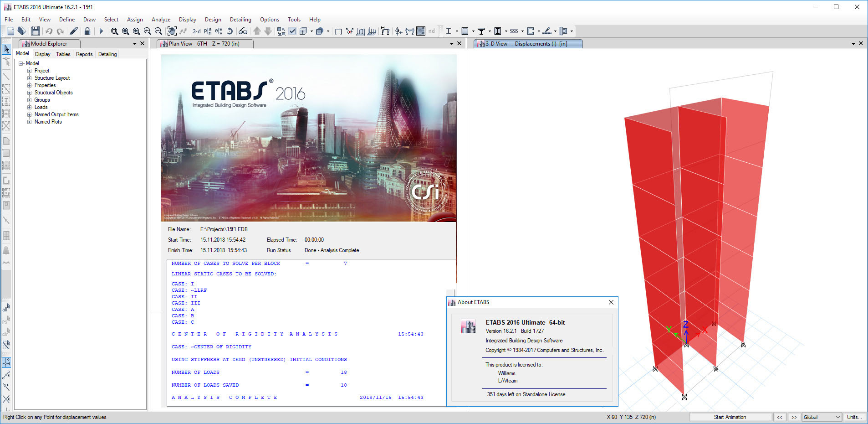Click the Zoom Out minus magnifier
Screen dimensions: 868x424
[158, 31]
